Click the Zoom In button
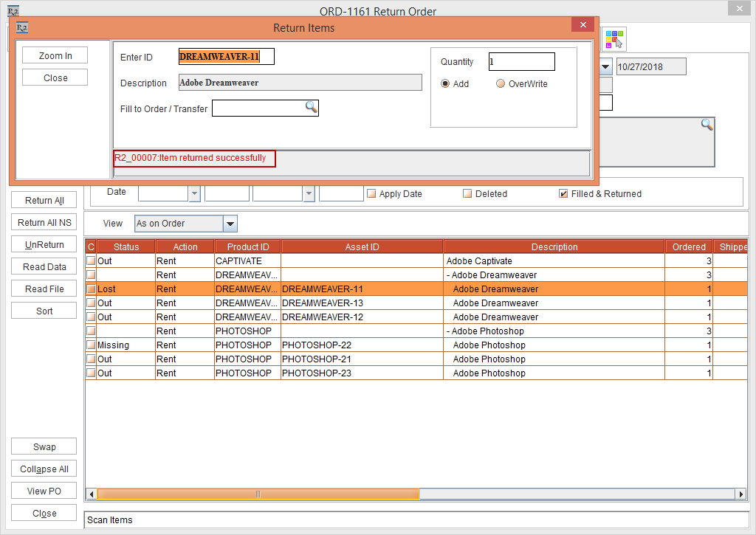Image resolution: width=756 pixels, height=535 pixels. tap(55, 55)
